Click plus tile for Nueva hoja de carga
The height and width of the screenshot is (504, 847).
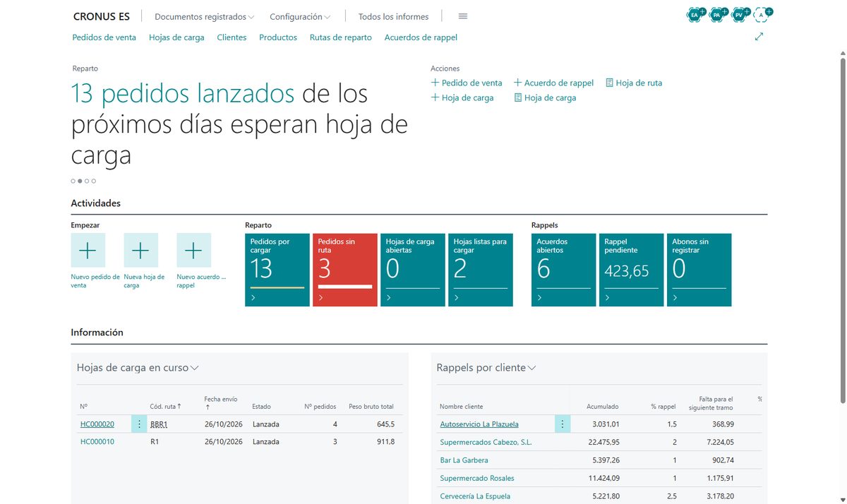(x=141, y=251)
